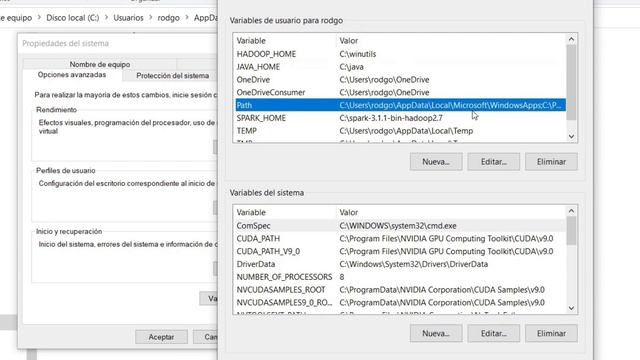This screenshot has width=640, height=360.
Task: Click the C:\winutils value cell
Action: pyautogui.click(x=358, y=54)
